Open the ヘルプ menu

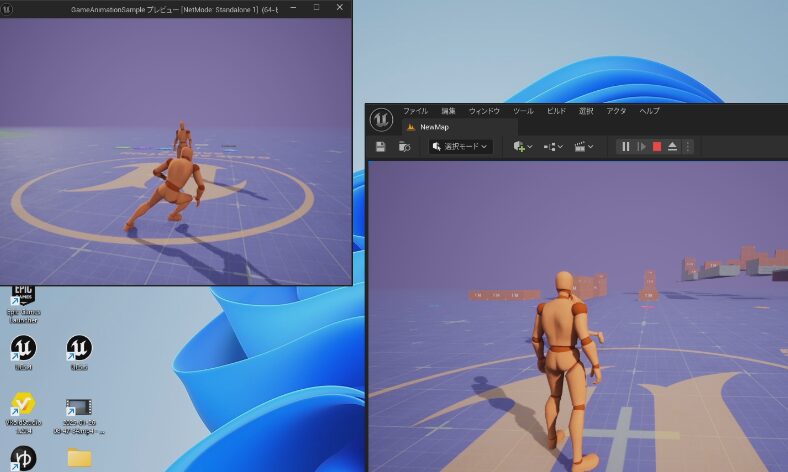[649, 111]
